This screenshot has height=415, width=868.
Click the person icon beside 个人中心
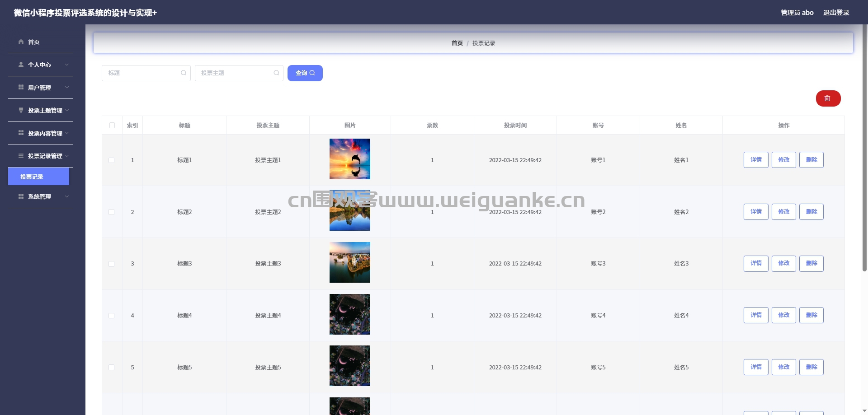click(21, 65)
